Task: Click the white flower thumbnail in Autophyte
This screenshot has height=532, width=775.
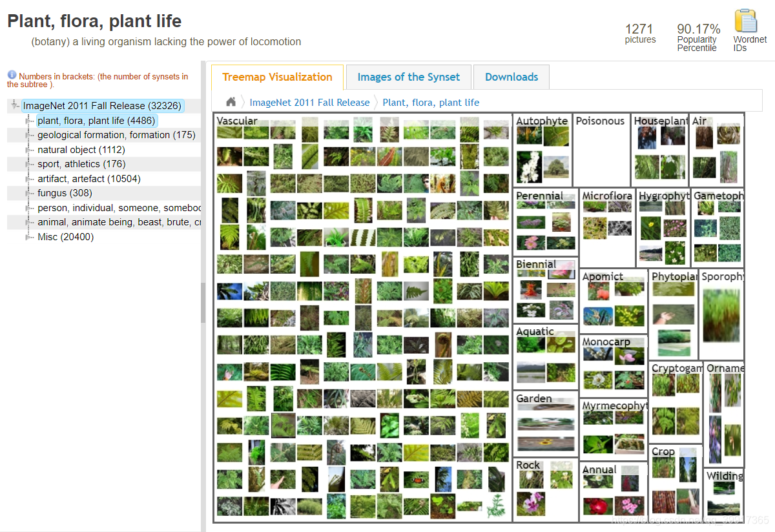Action: [x=529, y=166]
